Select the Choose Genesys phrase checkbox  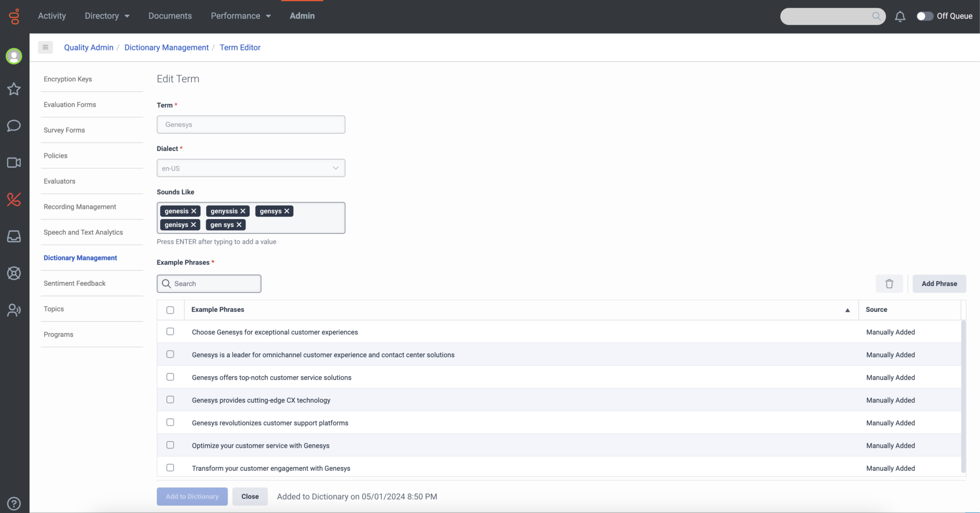[170, 331]
